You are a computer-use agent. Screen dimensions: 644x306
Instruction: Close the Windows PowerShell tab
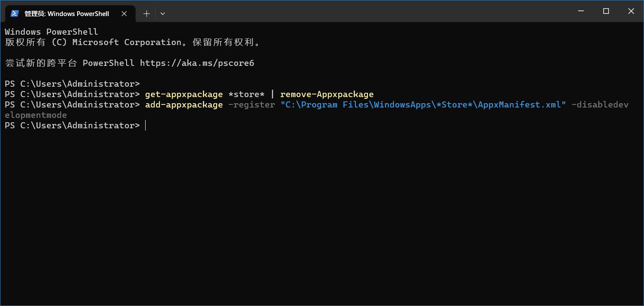(x=124, y=13)
